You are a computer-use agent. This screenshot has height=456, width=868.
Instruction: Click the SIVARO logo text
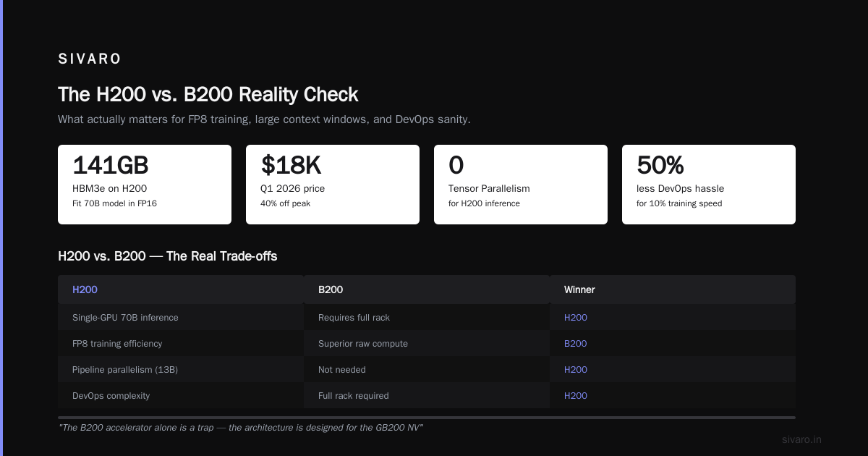(x=90, y=59)
